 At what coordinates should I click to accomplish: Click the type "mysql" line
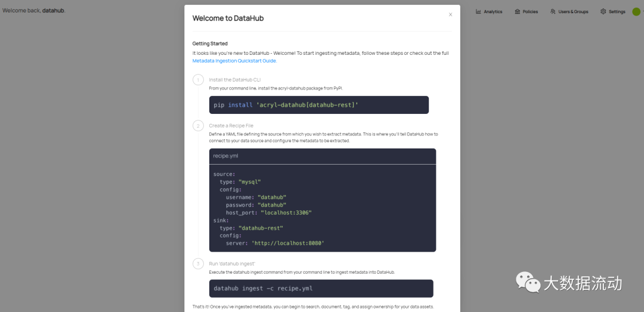240,182
